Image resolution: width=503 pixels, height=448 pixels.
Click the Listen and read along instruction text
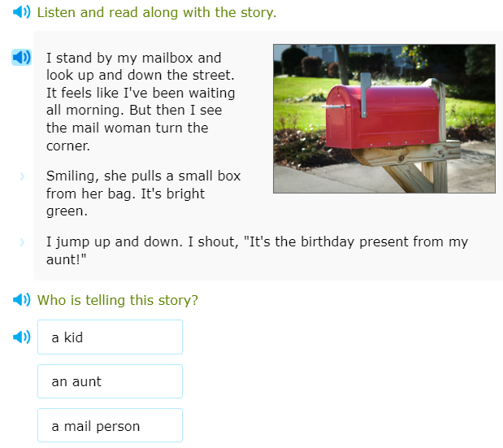[157, 13]
